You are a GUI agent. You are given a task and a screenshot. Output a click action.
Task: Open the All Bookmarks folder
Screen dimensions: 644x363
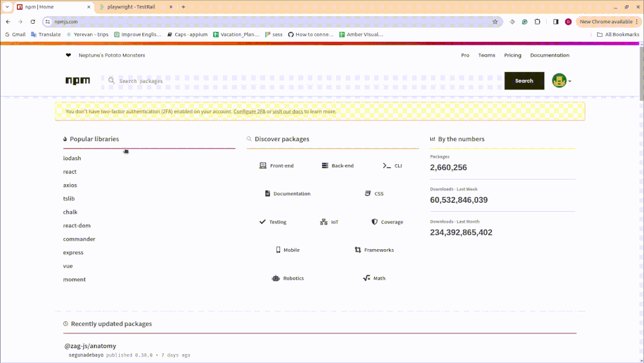coord(618,34)
